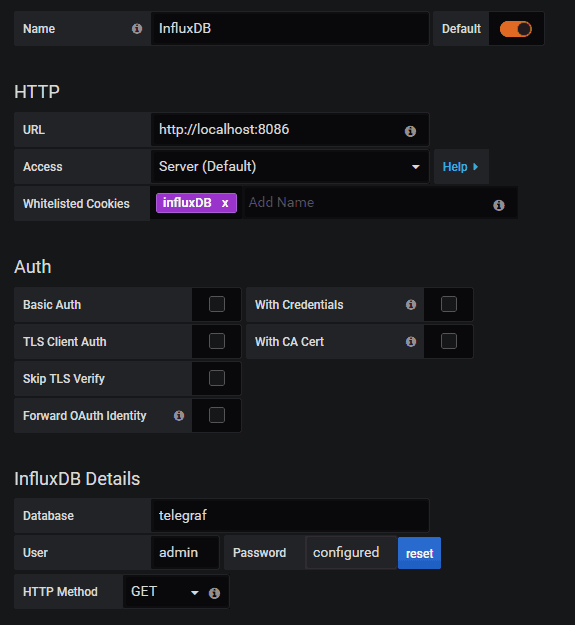
Task: Select the HTTP Method label
Action: (60, 592)
